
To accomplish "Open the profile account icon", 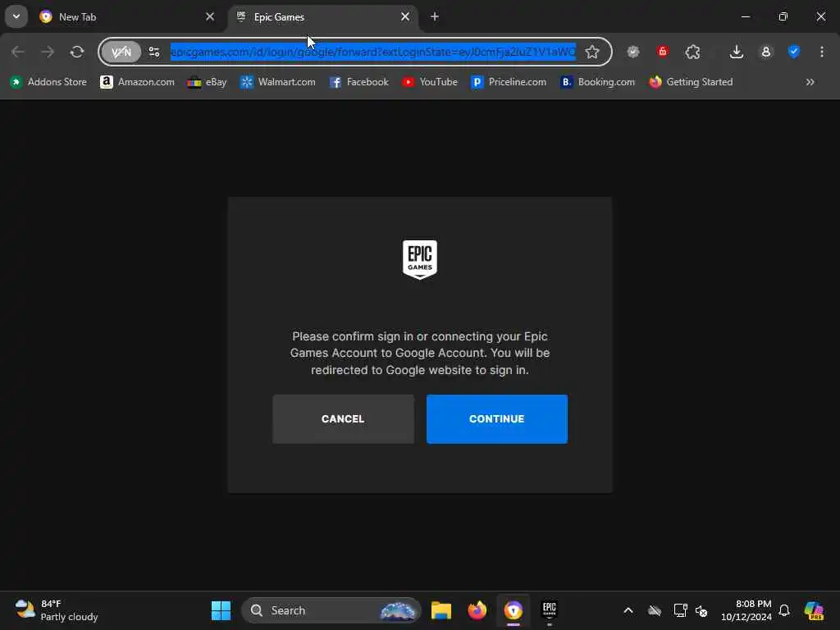I will tap(766, 52).
